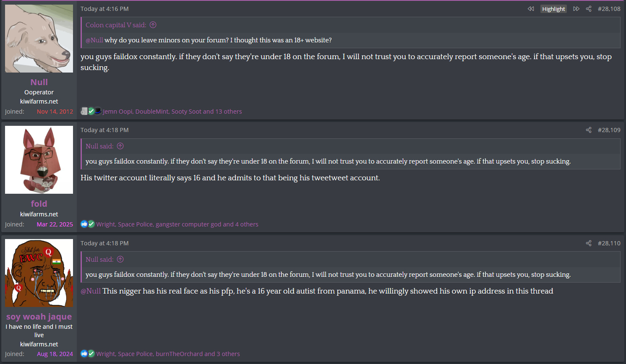Open quoted post arrow beside Colon capital V
626x364 pixels.
click(153, 25)
